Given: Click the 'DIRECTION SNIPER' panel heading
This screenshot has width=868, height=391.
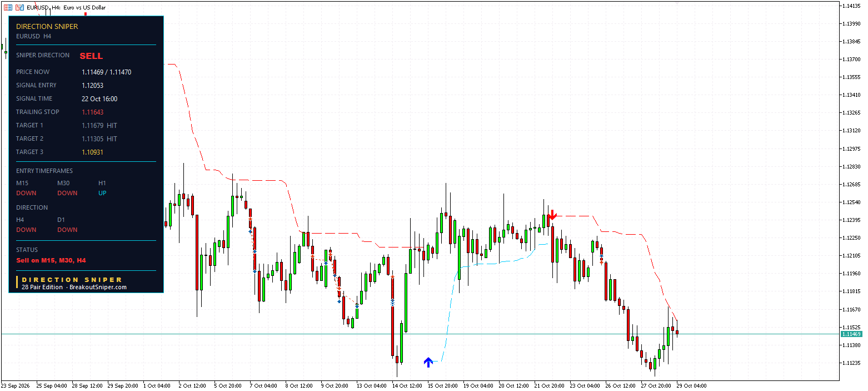Looking at the screenshot, I should point(47,26).
